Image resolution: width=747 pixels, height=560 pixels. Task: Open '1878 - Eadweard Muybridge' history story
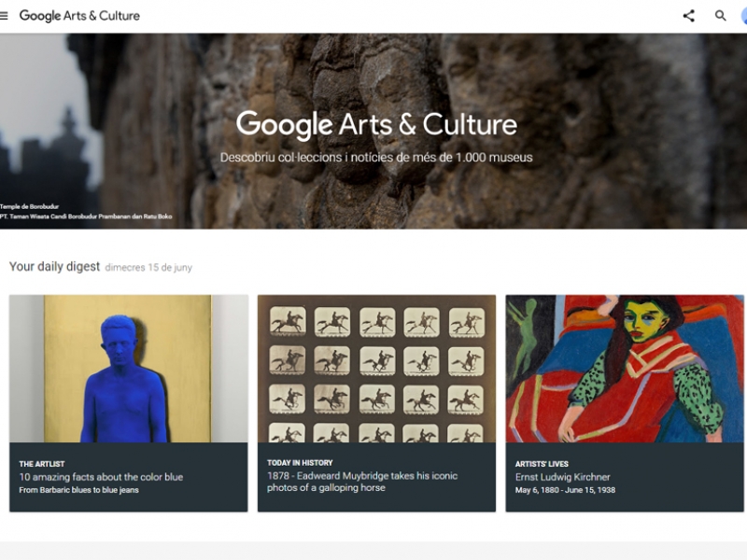[x=362, y=482]
